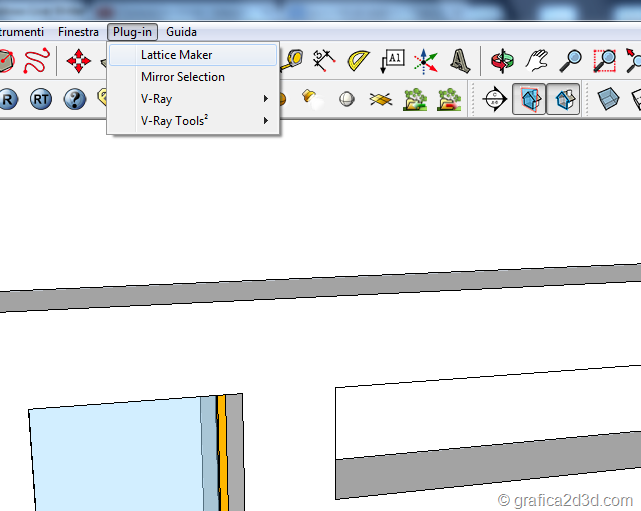Launch V-Ray RT render button
Image resolution: width=641 pixels, height=511 pixels.
click(x=40, y=100)
